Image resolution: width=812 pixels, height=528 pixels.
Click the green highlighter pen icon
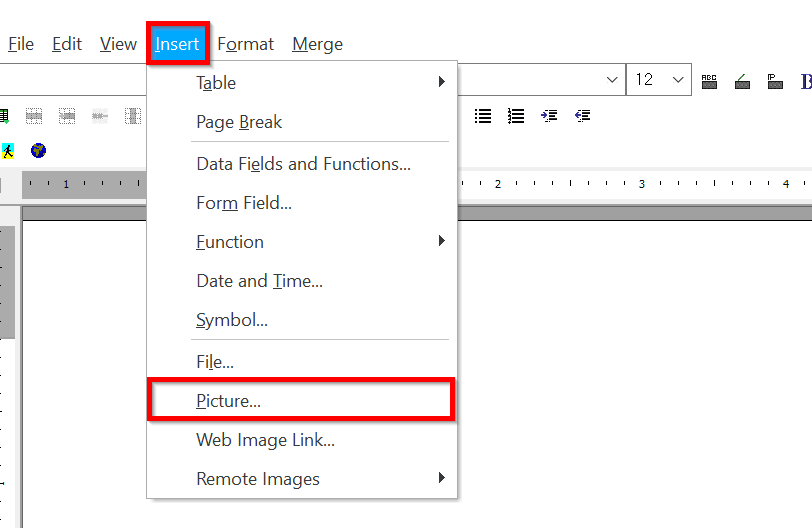click(x=742, y=81)
